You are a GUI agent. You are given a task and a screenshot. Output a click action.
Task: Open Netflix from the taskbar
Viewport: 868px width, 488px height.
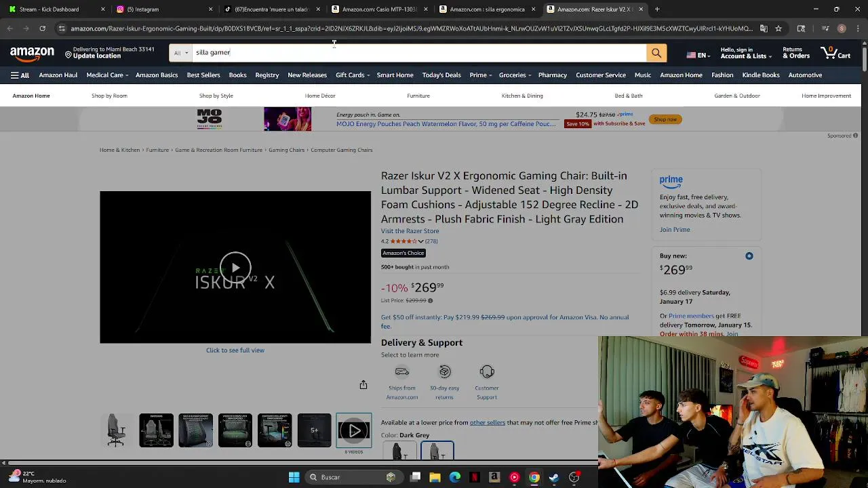click(x=475, y=477)
